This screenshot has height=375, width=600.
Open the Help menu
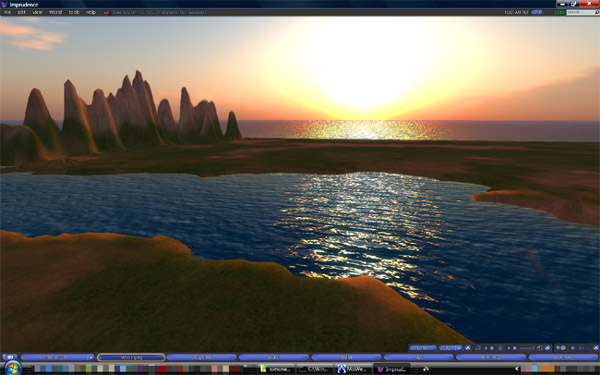coord(91,12)
